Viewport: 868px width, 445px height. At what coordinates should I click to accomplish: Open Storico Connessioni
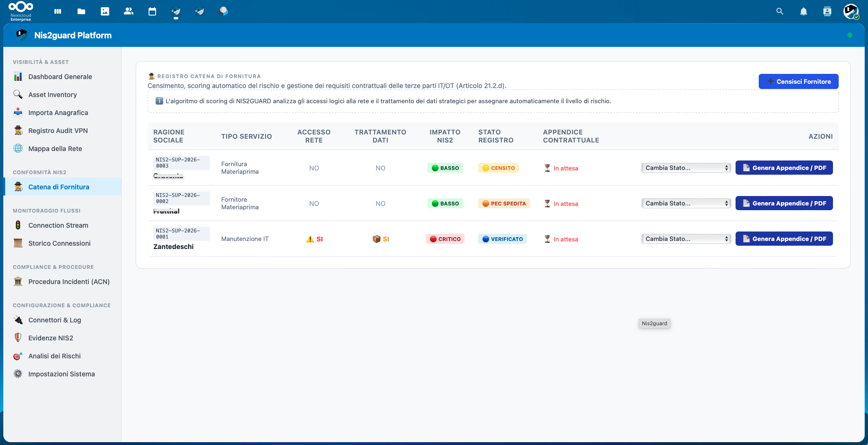click(62, 243)
